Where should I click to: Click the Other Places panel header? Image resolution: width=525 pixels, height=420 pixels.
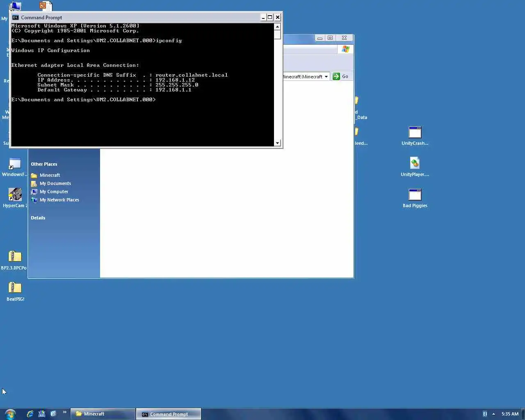[44, 164]
